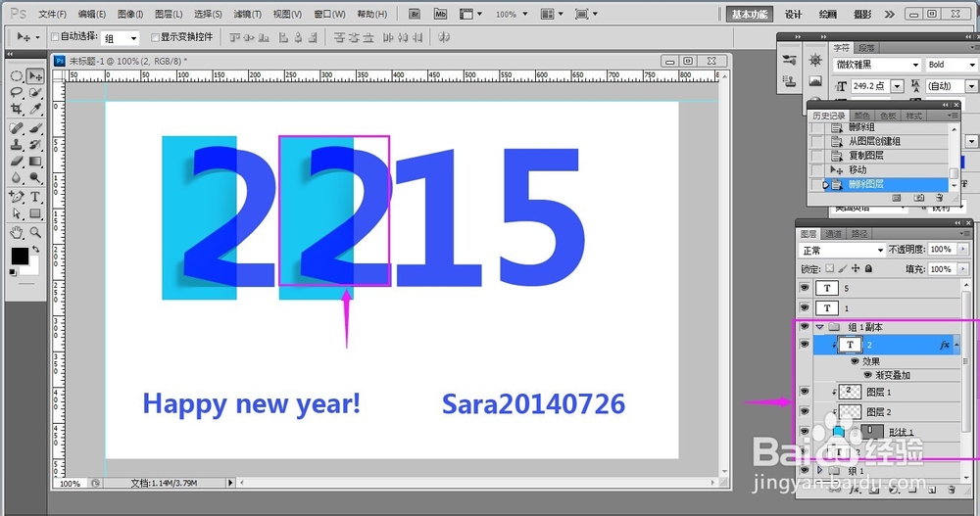The width and height of the screenshot is (980, 516).
Task: Select the Eyedropper tool
Action: pyautogui.click(x=35, y=110)
